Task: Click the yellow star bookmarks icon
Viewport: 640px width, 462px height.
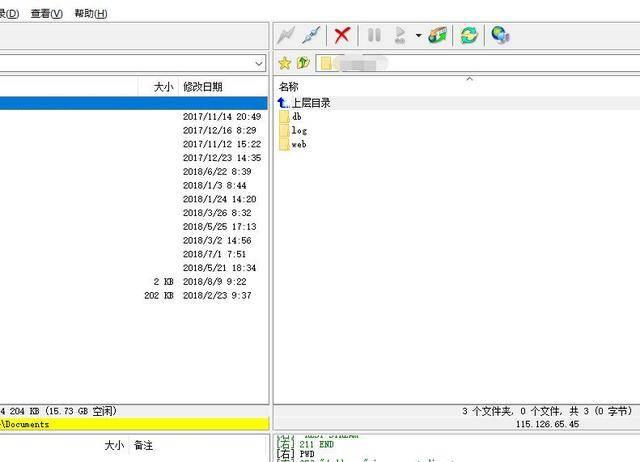Action: click(x=284, y=63)
